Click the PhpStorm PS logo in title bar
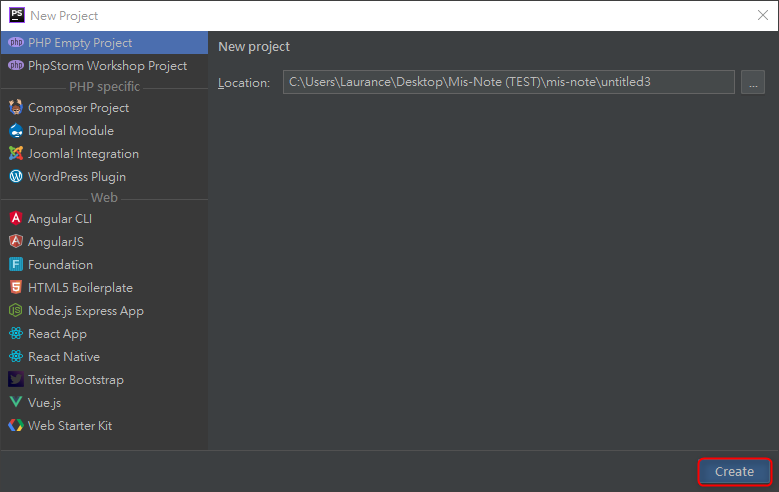 coord(17,15)
